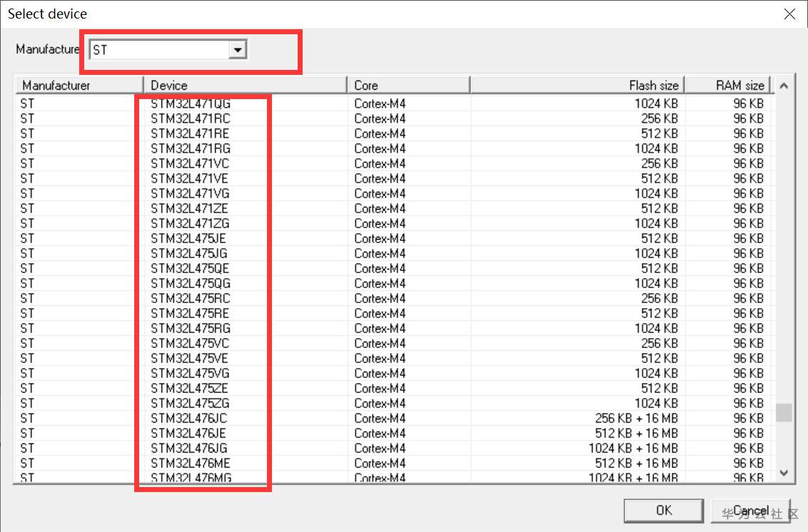Select device STM32L475VG
This screenshot has height=532, width=808.
(190, 372)
